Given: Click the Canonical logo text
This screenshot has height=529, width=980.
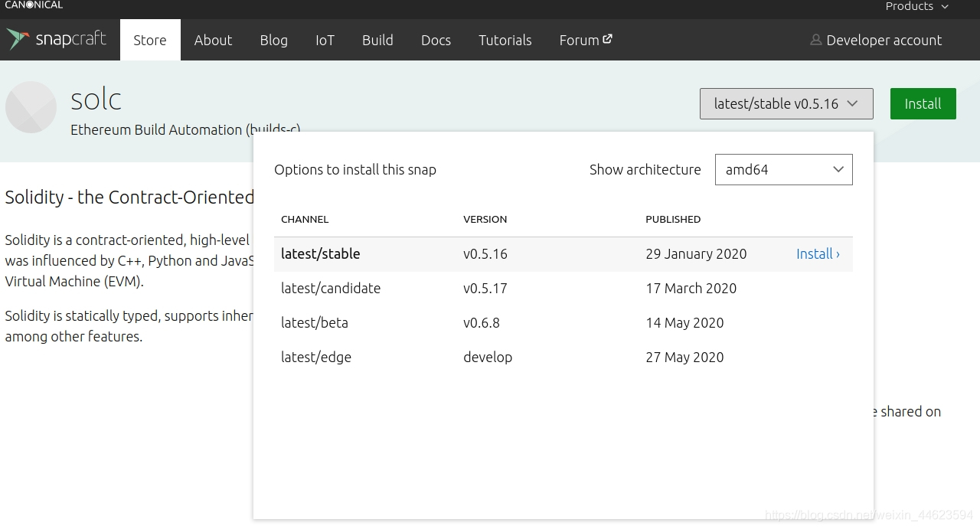Looking at the screenshot, I should pos(34,5).
